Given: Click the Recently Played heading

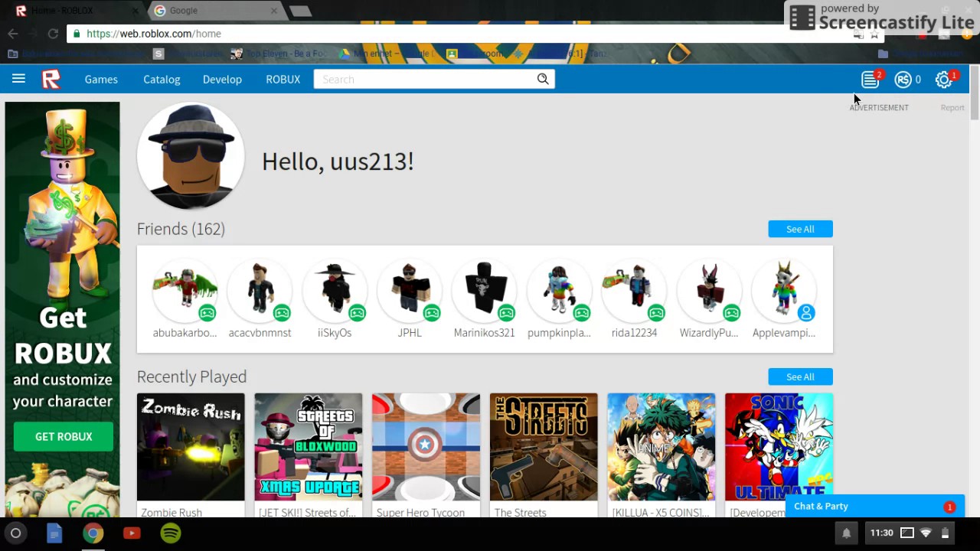Looking at the screenshot, I should point(191,377).
